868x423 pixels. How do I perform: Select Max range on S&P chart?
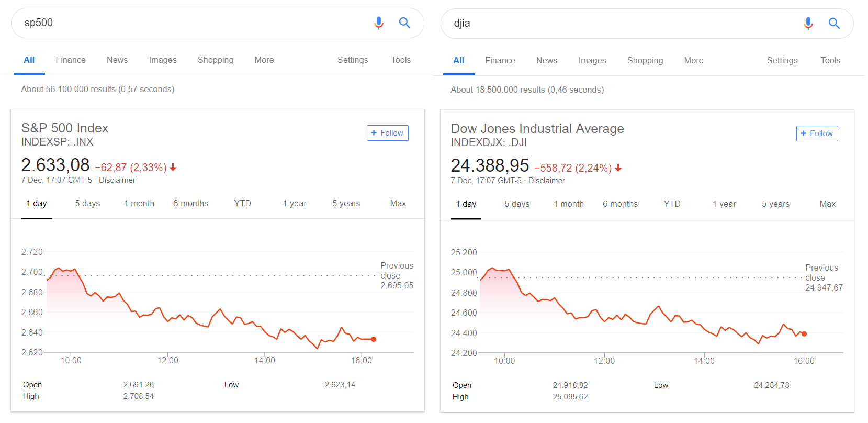pyautogui.click(x=398, y=203)
